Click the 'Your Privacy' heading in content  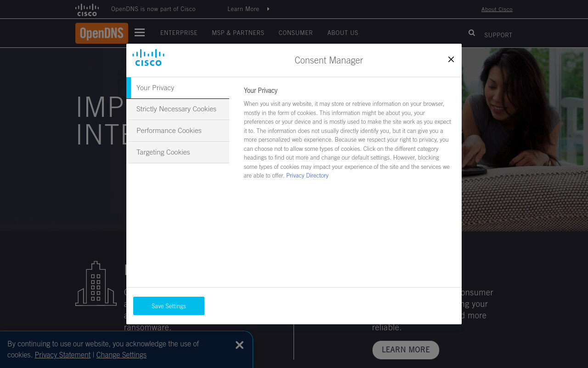260,91
